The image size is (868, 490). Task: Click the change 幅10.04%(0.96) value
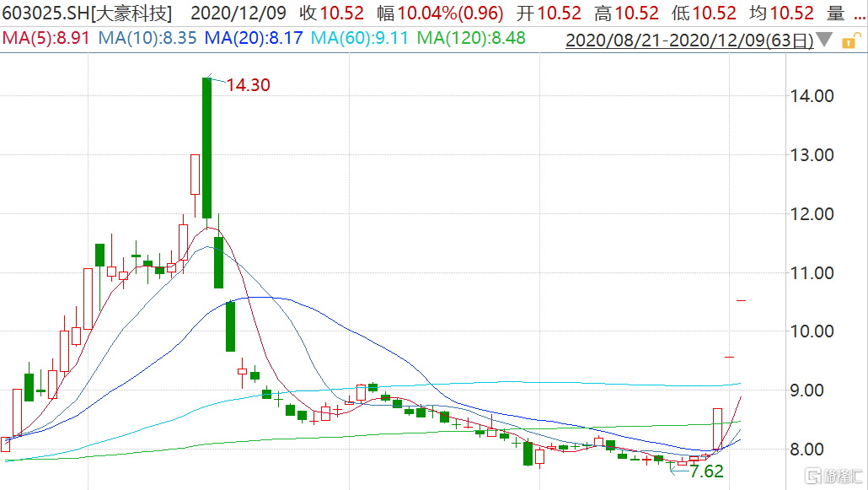pos(441,13)
